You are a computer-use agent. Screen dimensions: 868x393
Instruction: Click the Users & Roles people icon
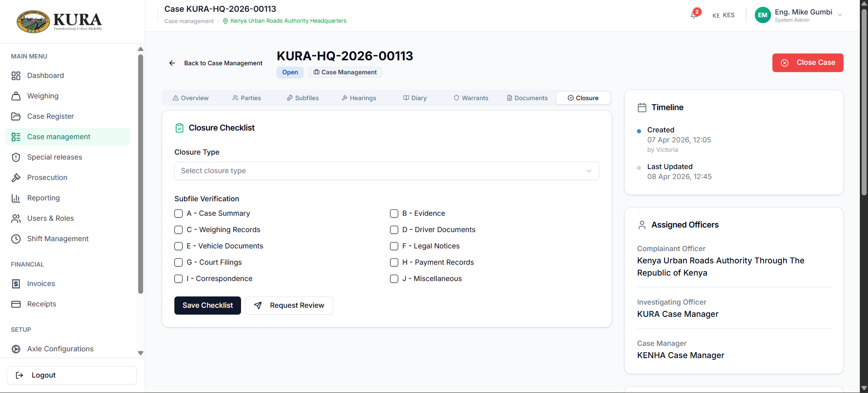point(16,218)
